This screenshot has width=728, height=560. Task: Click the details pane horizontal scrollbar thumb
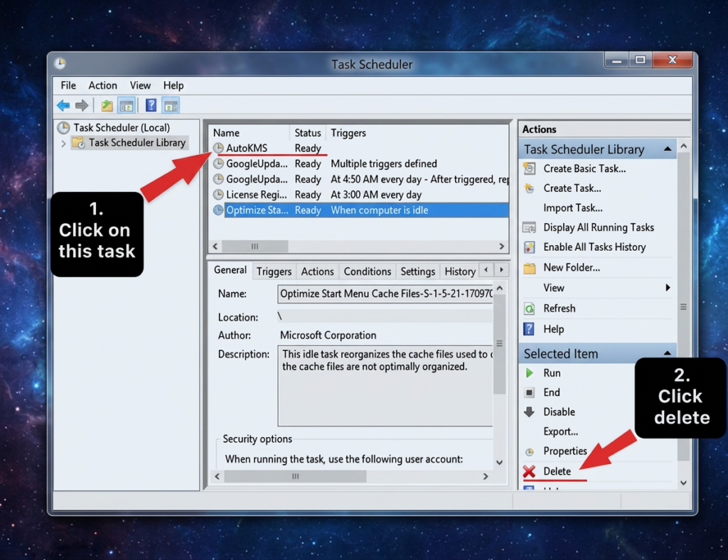point(295,476)
